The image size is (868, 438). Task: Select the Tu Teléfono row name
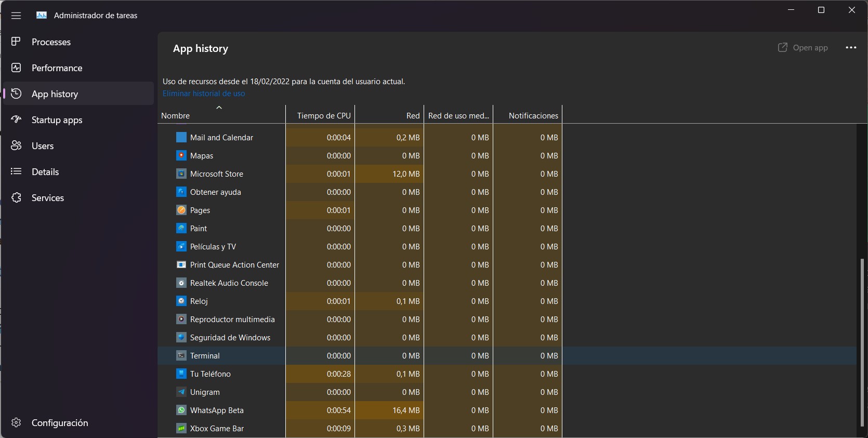tap(211, 374)
